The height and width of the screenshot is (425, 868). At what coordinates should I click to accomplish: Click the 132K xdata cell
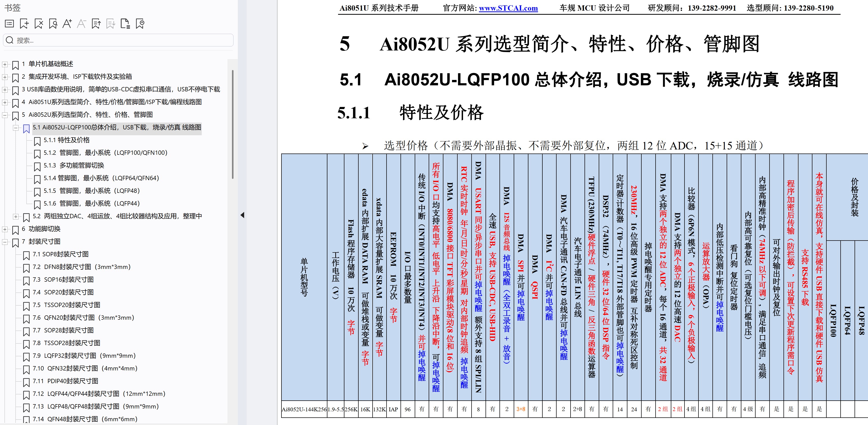379,409
